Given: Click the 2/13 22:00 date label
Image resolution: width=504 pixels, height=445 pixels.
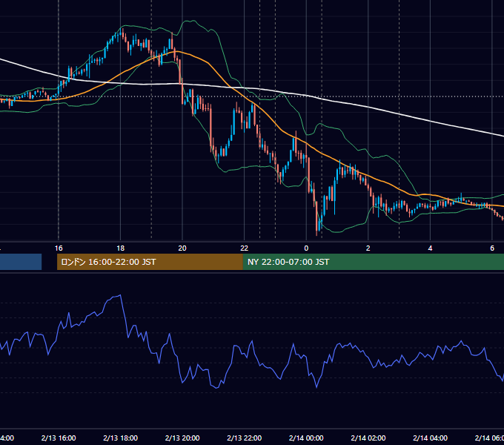Looking at the screenshot, I should point(245,438).
